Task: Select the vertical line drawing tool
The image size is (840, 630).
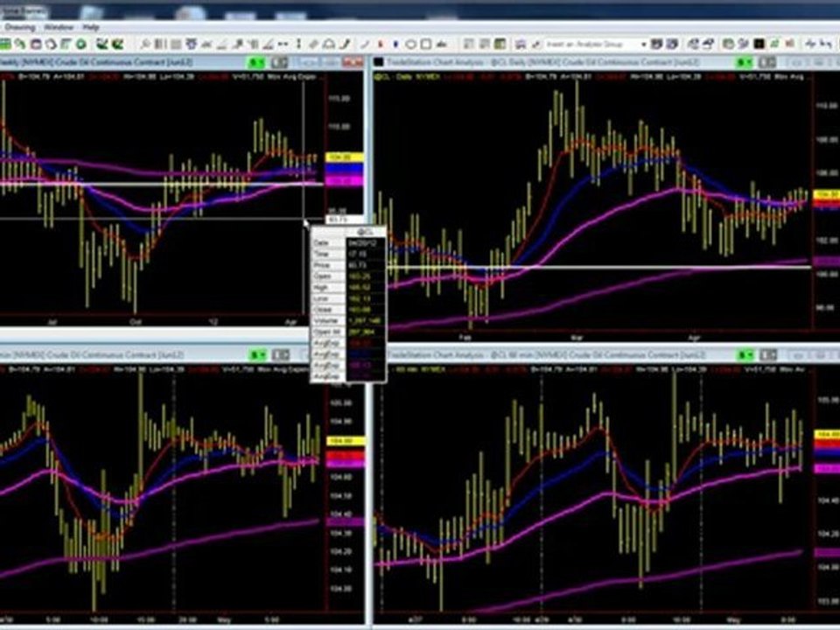Action: coord(299,44)
